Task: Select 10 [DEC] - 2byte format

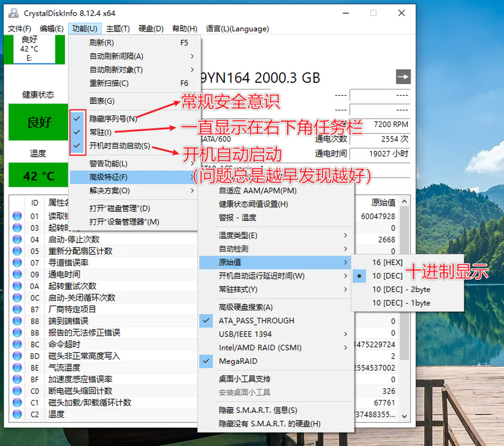Action: tap(407, 289)
